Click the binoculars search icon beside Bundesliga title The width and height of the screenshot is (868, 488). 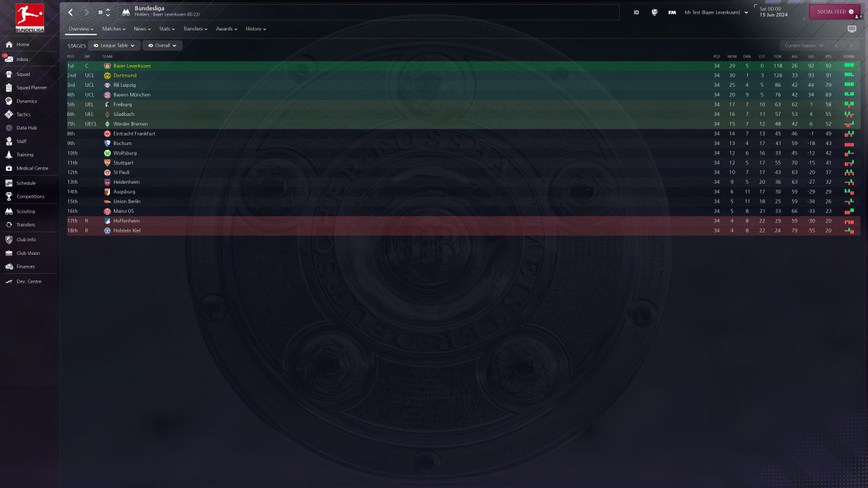pos(126,12)
